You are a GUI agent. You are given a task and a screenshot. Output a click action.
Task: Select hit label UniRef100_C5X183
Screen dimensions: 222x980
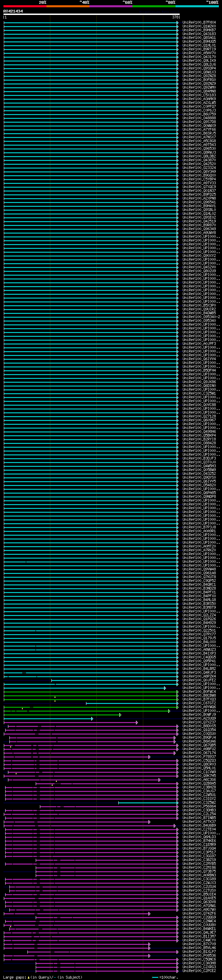pos(199,95)
